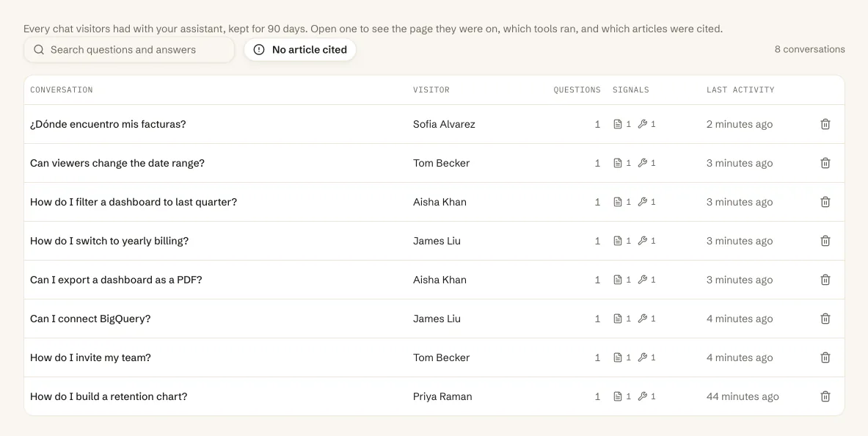Click James Liu in the yearly billing row
The width and height of the screenshot is (868, 436).
[x=437, y=241]
